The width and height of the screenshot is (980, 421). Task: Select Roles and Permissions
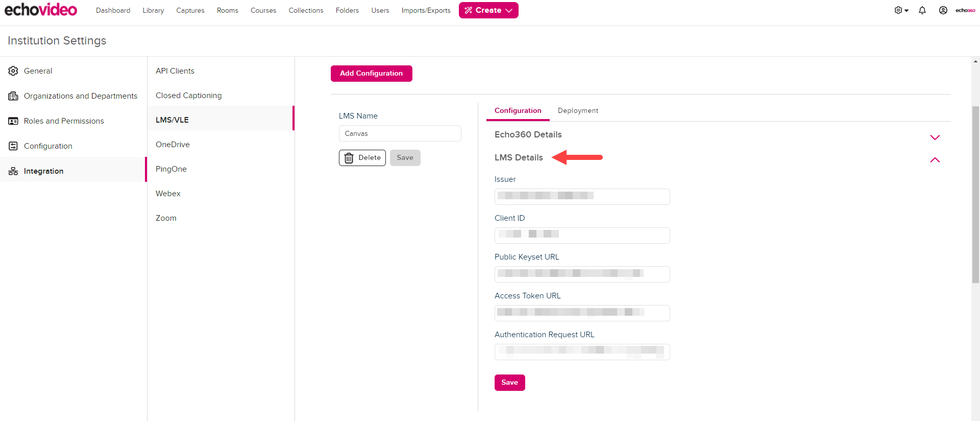[73, 121]
